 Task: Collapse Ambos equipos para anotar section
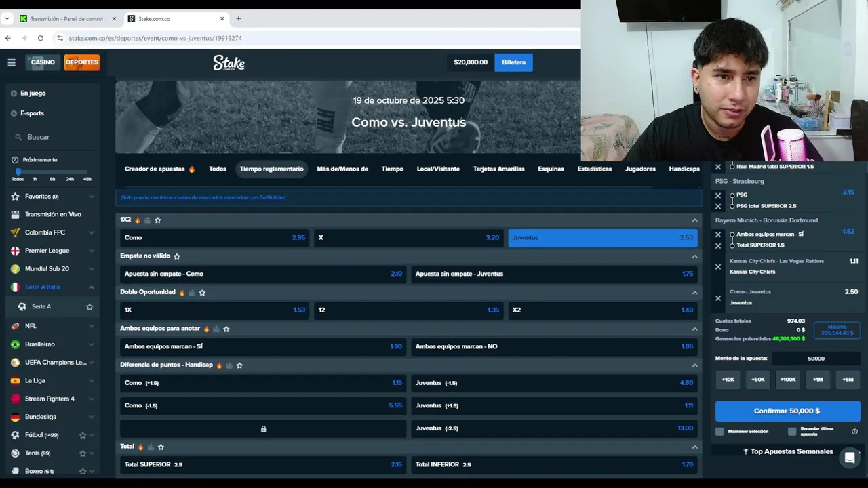pos(694,329)
